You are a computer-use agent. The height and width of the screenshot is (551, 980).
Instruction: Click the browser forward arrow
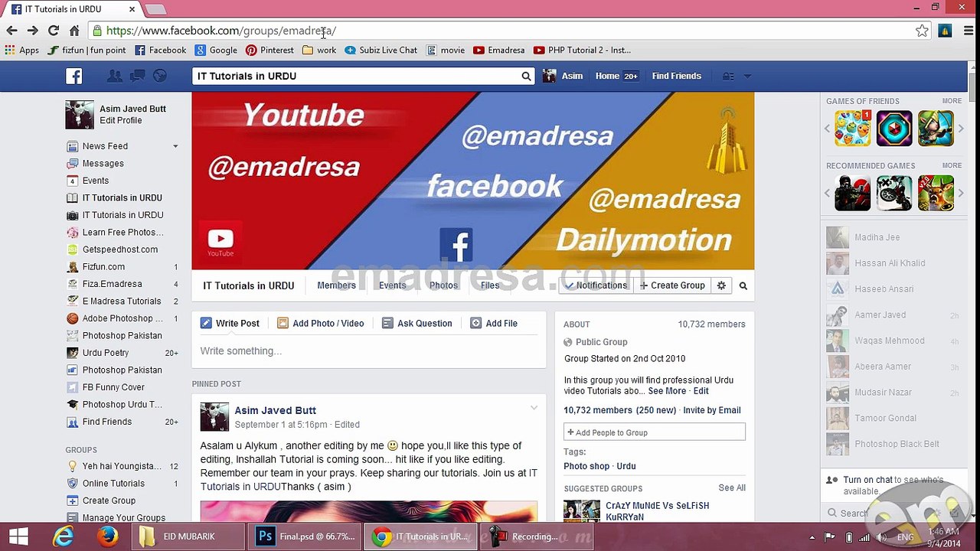[x=32, y=31]
